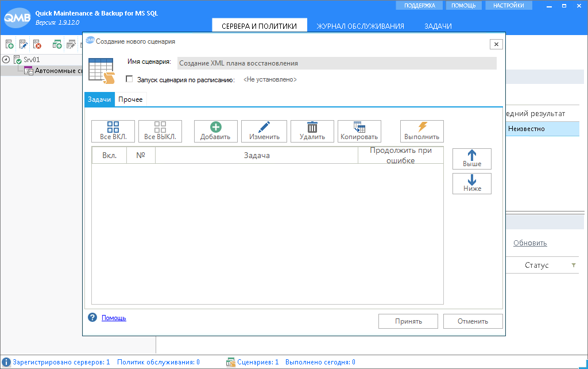This screenshot has height=369, width=588.
Task: Open the ПОДДЕРЖКА menu
Action: (419, 5)
